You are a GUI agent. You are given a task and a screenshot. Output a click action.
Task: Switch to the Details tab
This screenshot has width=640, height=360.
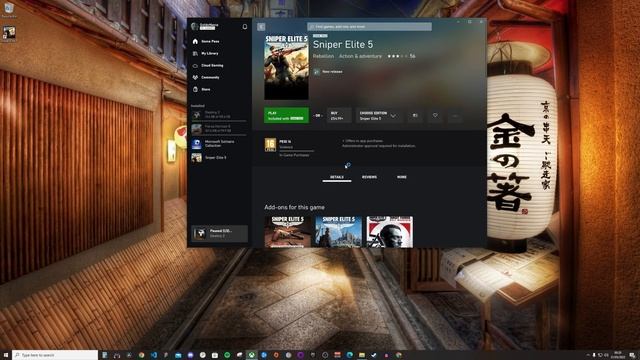click(337, 178)
